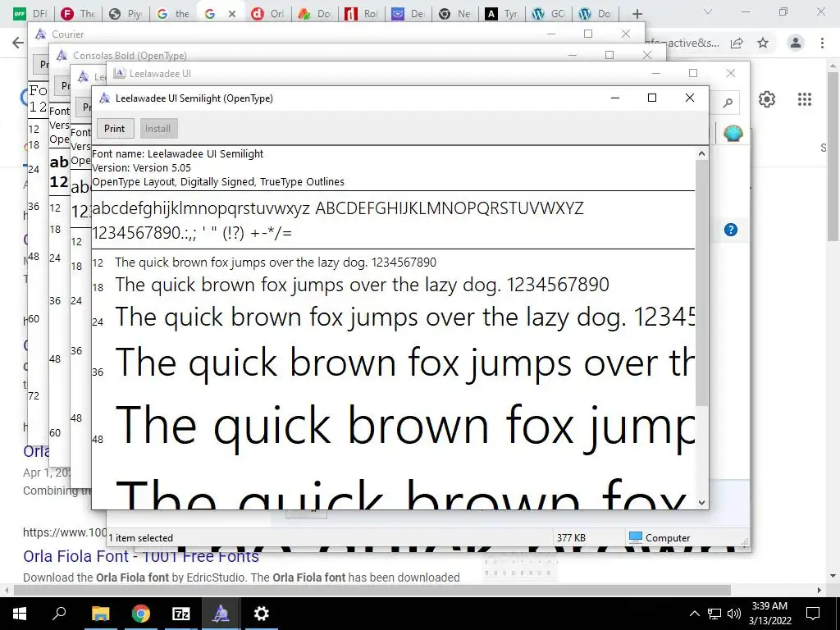Open the Chrome tab search chevron

coord(708,11)
